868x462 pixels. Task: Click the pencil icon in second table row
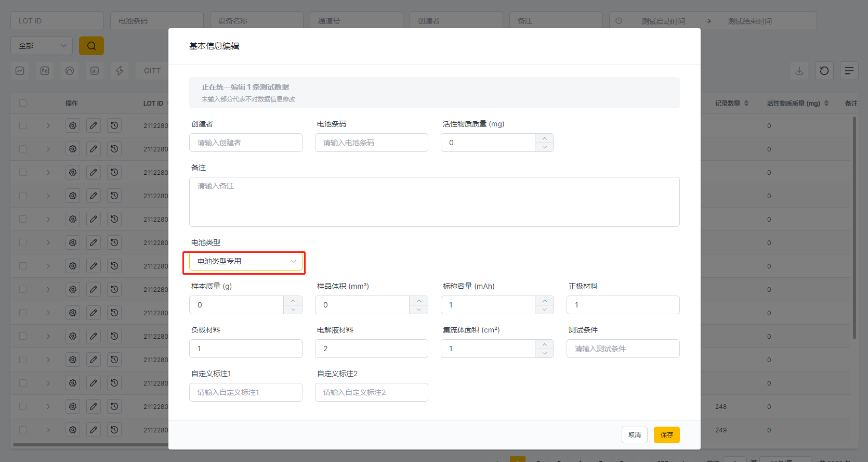[x=94, y=149]
